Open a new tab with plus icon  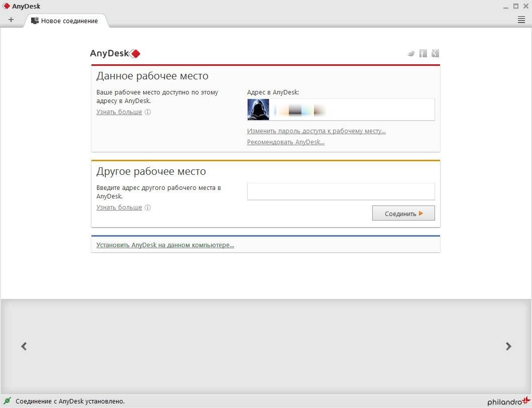(x=11, y=20)
